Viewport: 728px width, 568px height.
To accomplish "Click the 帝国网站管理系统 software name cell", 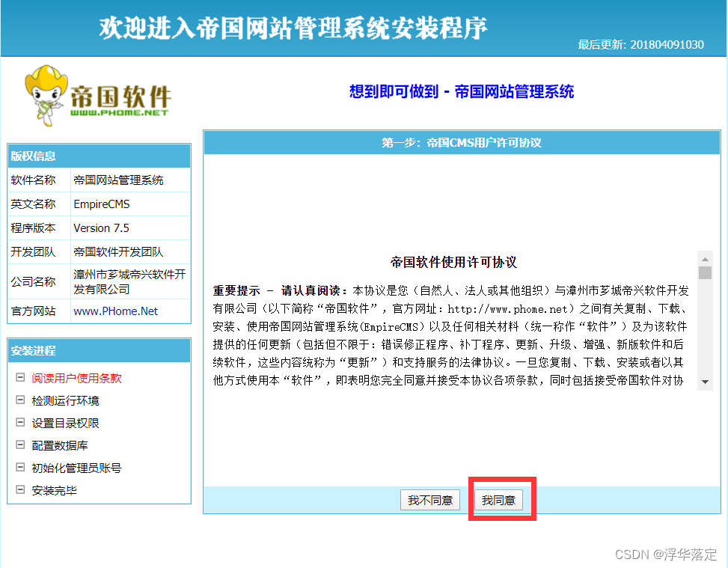I will (130, 180).
